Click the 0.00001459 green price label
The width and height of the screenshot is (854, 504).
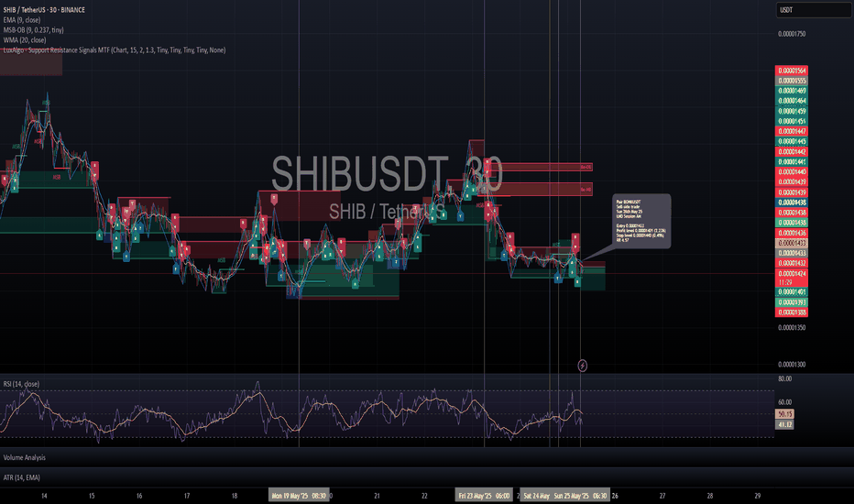(792, 111)
